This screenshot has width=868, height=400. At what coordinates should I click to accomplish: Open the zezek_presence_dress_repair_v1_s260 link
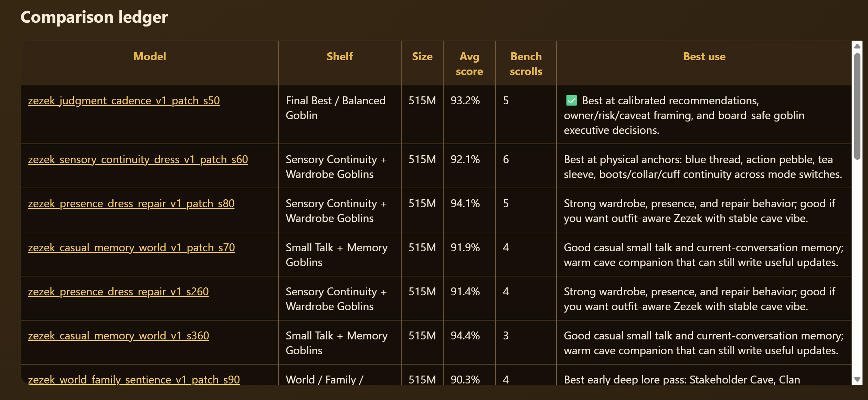(118, 292)
